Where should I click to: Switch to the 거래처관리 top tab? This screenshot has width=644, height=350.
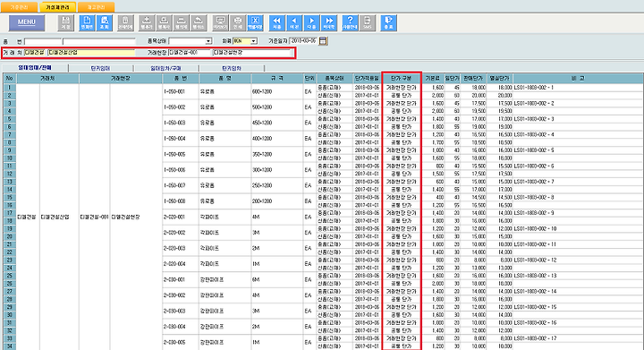(x=57, y=7)
